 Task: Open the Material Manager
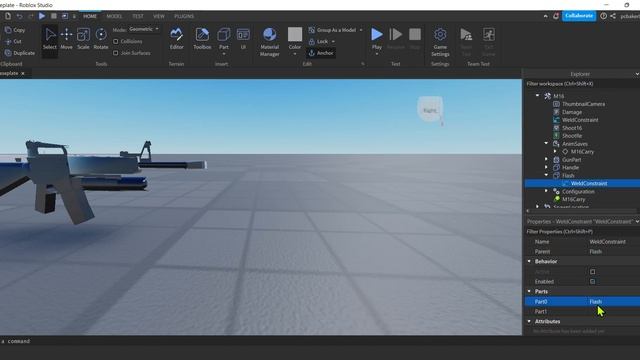[269, 42]
